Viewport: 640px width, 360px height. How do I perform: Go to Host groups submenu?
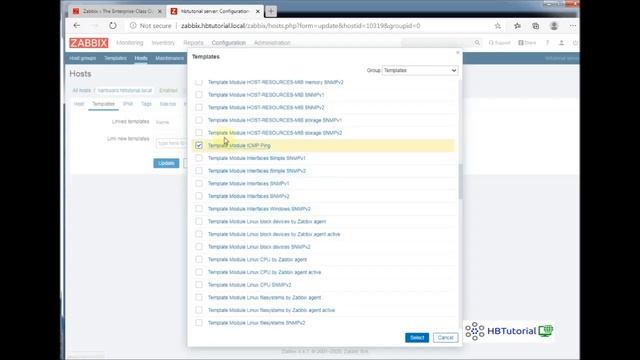coord(82,58)
